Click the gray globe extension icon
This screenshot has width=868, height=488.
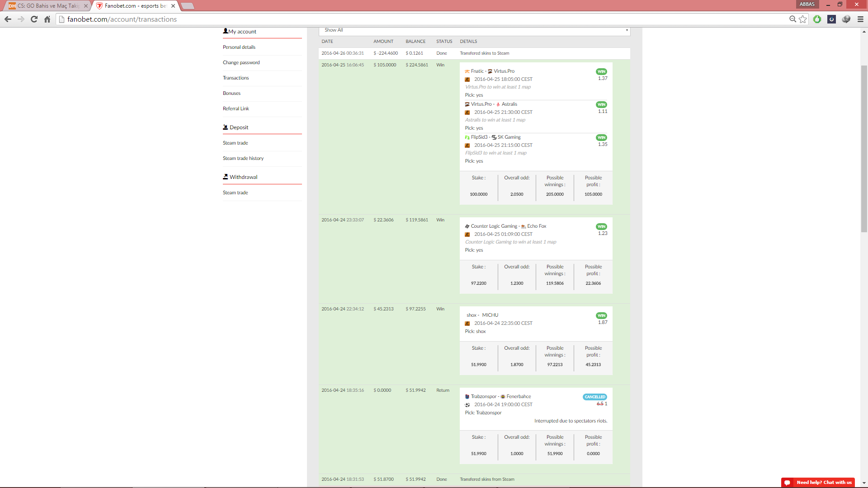point(846,19)
